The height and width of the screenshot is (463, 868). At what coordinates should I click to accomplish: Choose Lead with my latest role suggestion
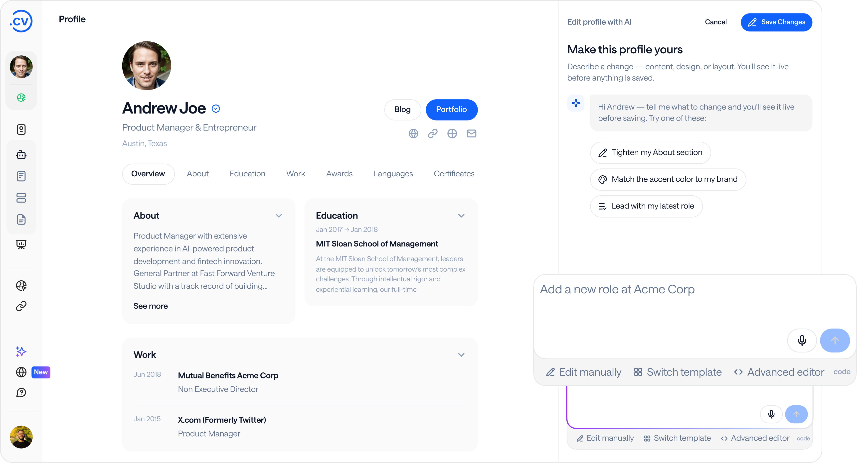pyautogui.click(x=646, y=206)
